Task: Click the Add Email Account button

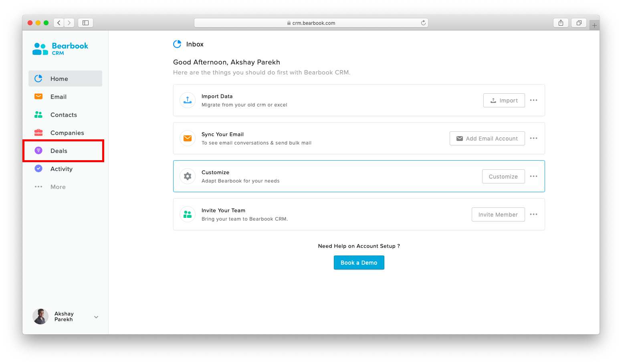Action: [x=487, y=139]
